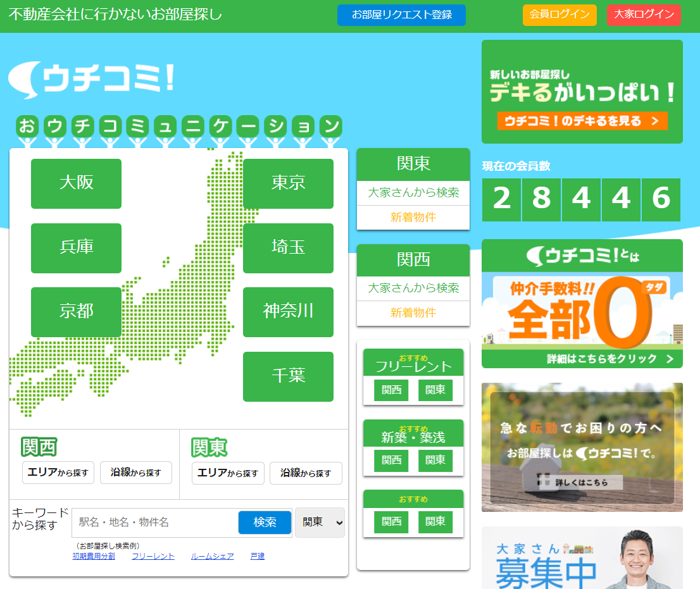Select 埼玉 on the map
The image size is (700, 589).
click(x=289, y=247)
